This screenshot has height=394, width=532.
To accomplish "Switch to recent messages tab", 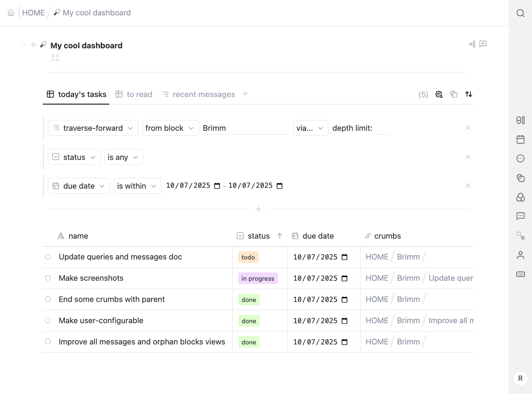I will [x=199, y=95].
